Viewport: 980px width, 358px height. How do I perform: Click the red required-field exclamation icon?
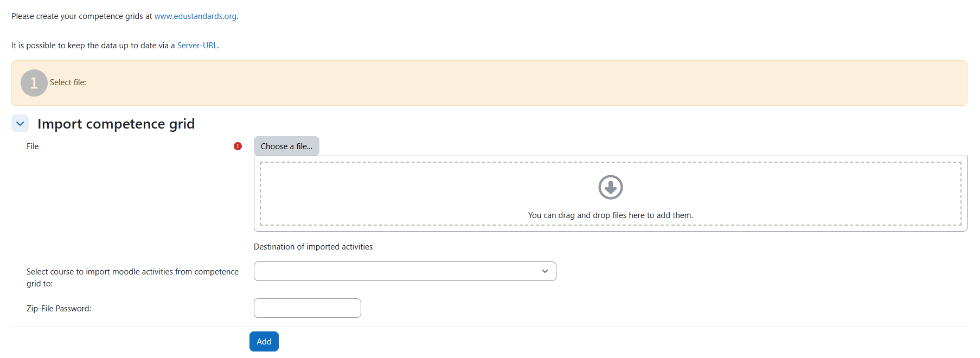(238, 146)
